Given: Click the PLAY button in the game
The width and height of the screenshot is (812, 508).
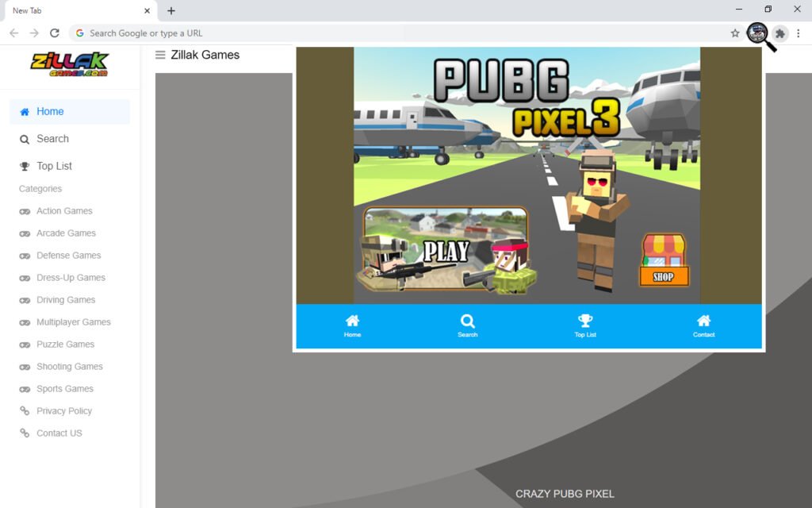Looking at the screenshot, I should pyautogui.click(x=446, y=250).
